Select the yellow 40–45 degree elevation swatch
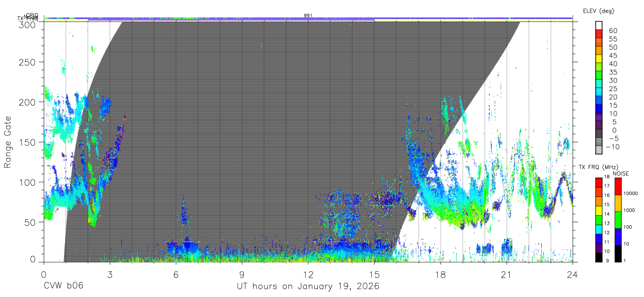 (599, 60)
